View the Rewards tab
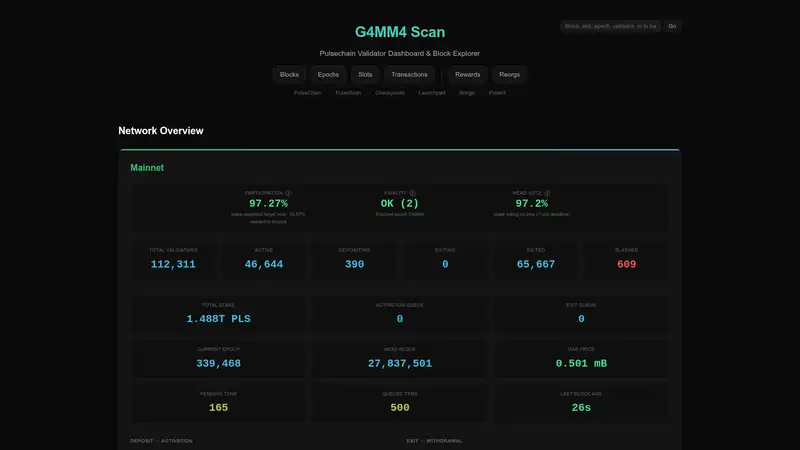This screenshot has width=800, height=450. [467, 74]
